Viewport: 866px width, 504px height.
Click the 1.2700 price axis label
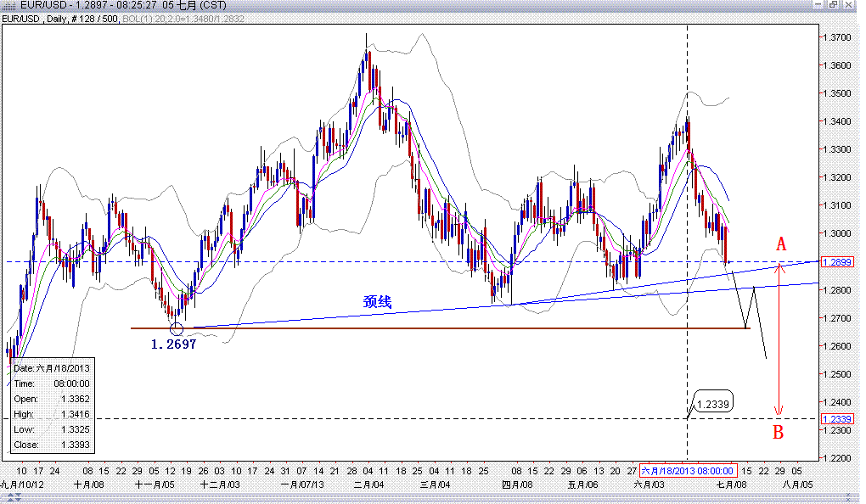pos(837,318)
